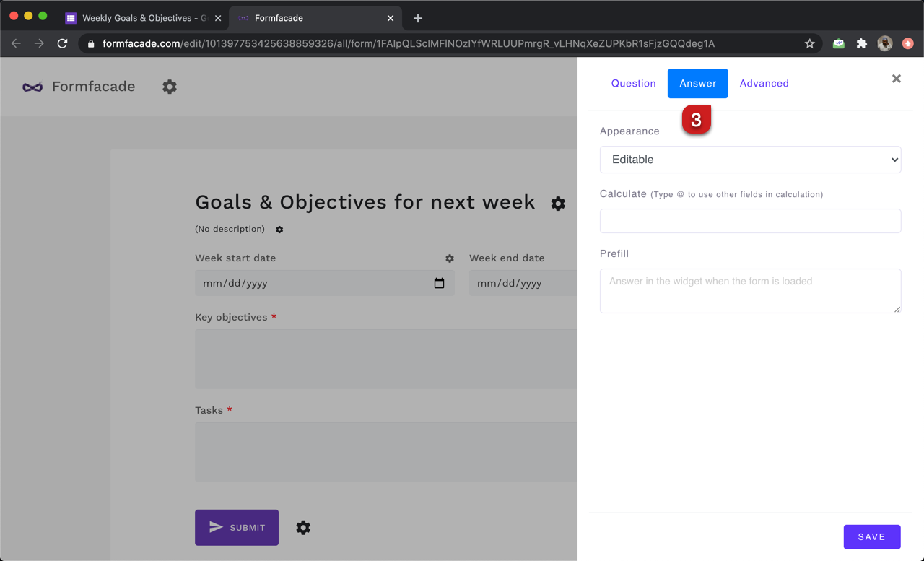Select the Answer tab

tap(697, 84)
